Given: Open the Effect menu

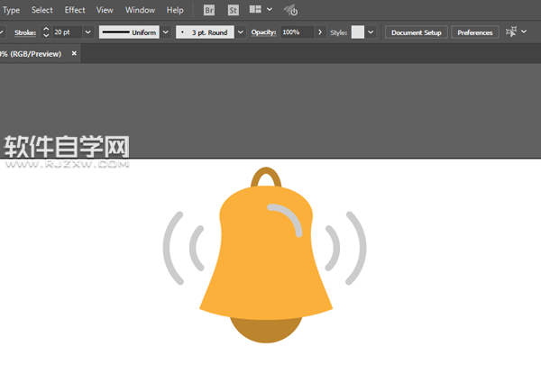Looking at the screenshot, I should pyautogui.click(x=75, y=10).
